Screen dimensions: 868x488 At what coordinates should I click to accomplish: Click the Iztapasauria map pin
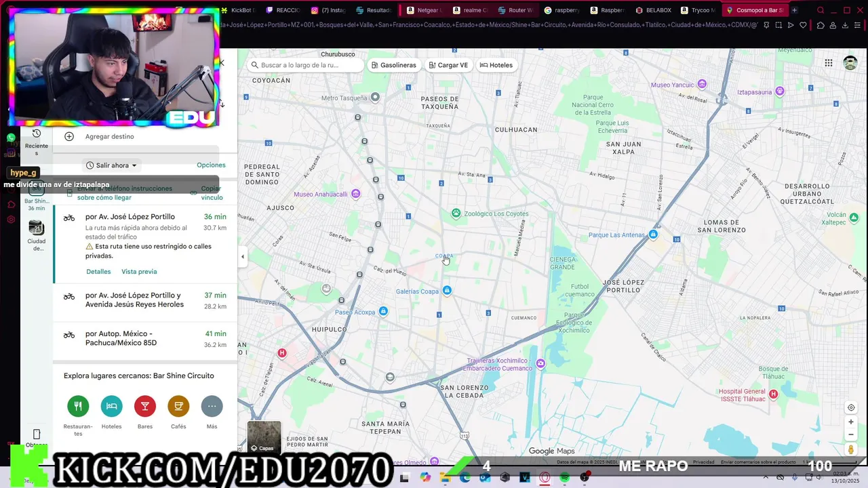[x=780, y=91]
